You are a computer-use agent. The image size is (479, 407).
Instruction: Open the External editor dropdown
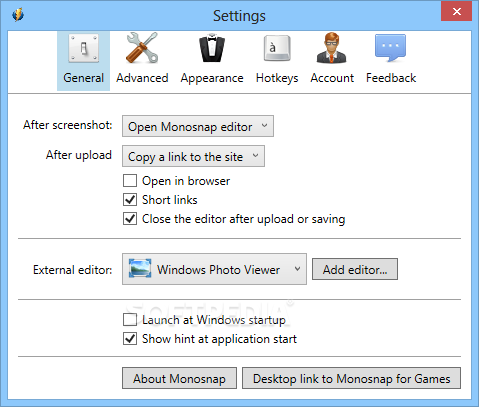tap(214, 269)
